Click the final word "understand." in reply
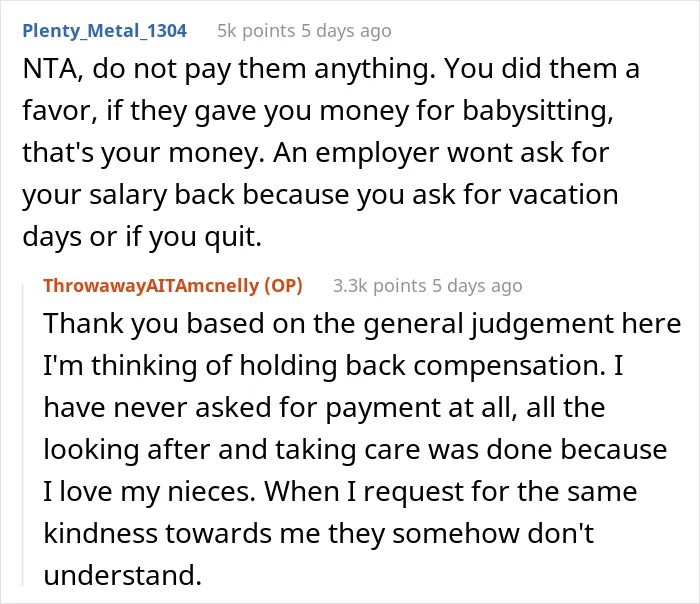 [x=123, y=575]
